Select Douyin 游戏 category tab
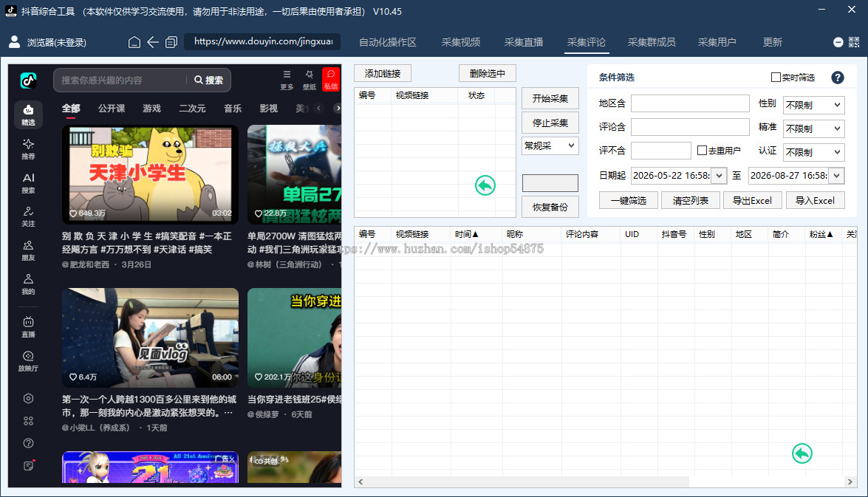868x497 pixels. pyautogui.click(x=151, y=109)
